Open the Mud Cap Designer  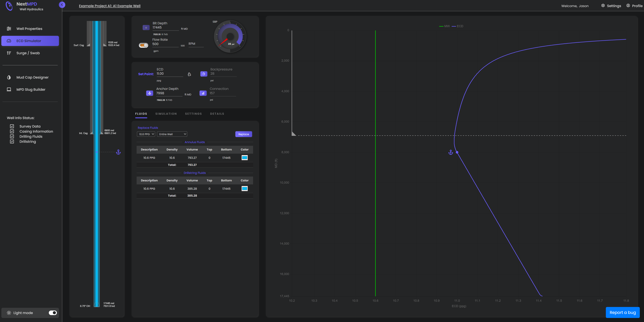32,77
